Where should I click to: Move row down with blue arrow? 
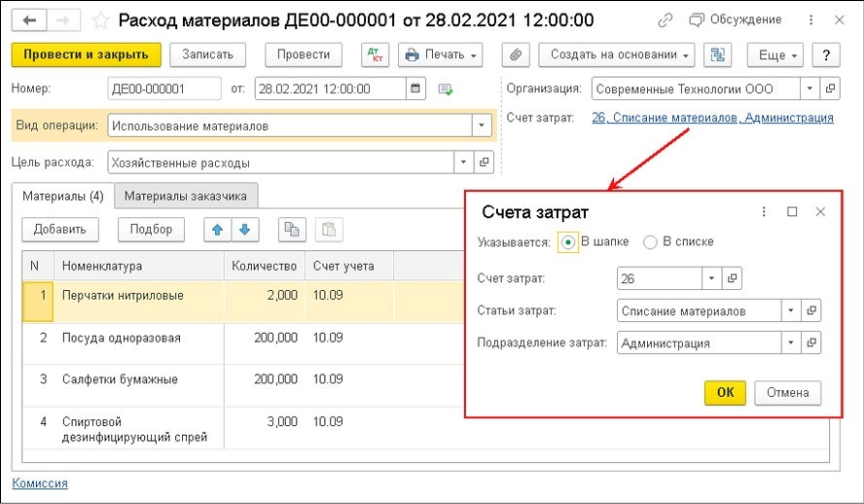coord(244,230)
